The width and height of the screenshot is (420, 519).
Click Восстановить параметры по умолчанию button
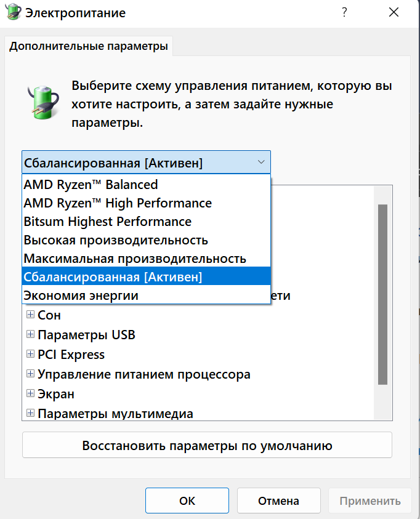(207, 445)
